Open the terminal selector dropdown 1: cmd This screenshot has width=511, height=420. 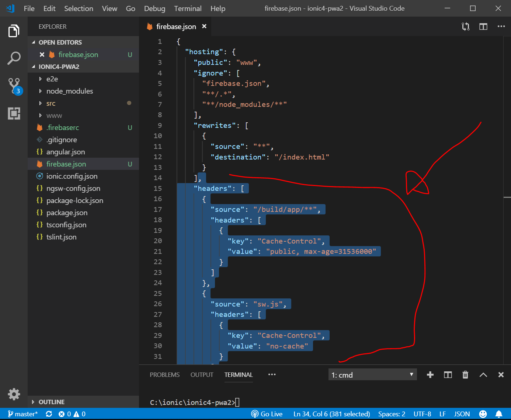pos(372,375)
